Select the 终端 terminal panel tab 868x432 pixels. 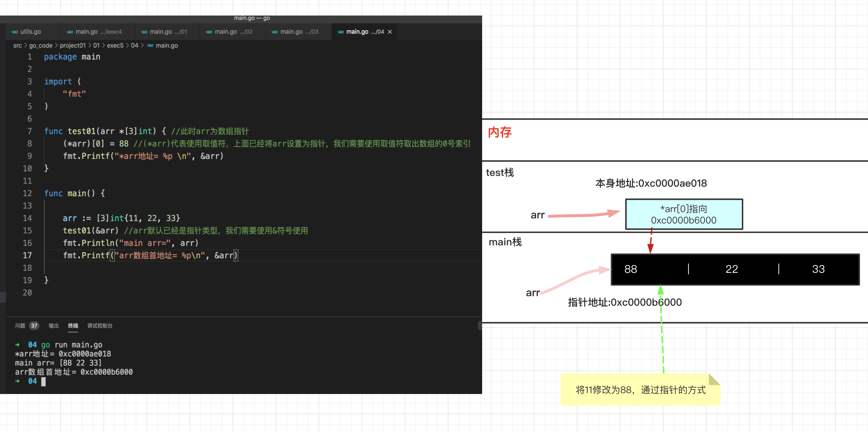click(x=73, y=325)
